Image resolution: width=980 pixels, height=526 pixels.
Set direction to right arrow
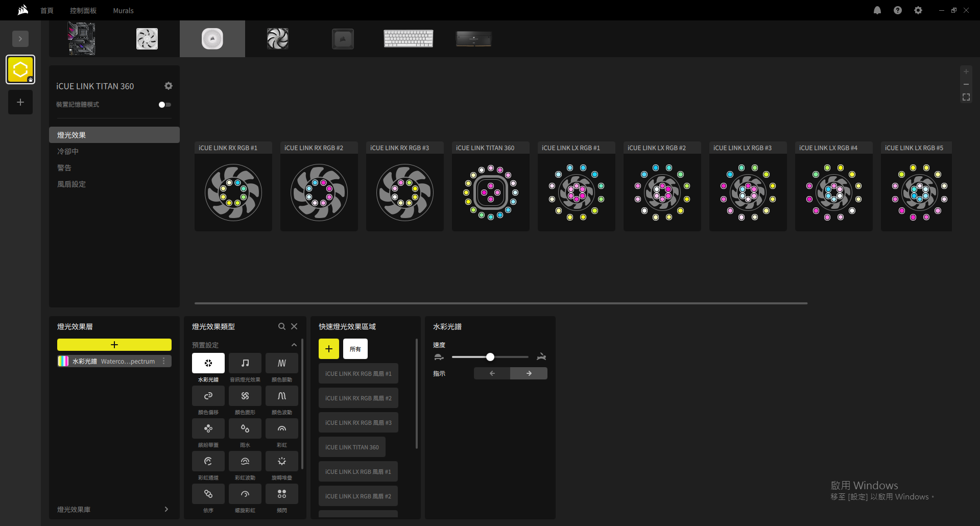529,373
